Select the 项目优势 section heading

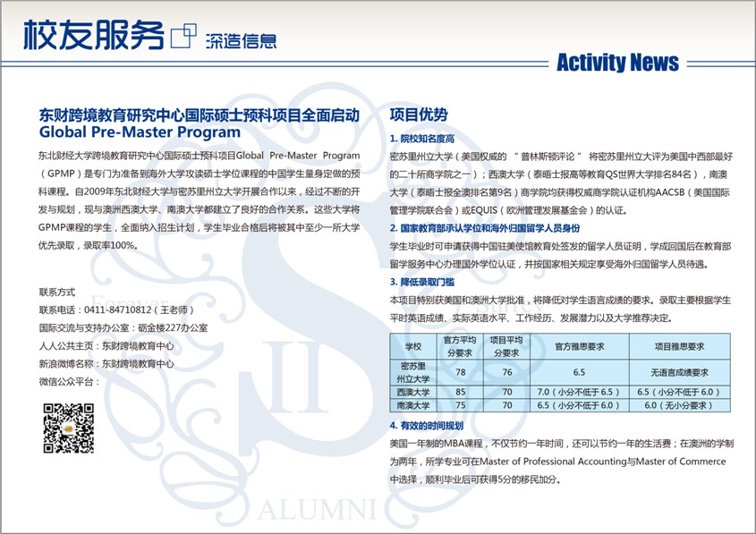[419, 115]
